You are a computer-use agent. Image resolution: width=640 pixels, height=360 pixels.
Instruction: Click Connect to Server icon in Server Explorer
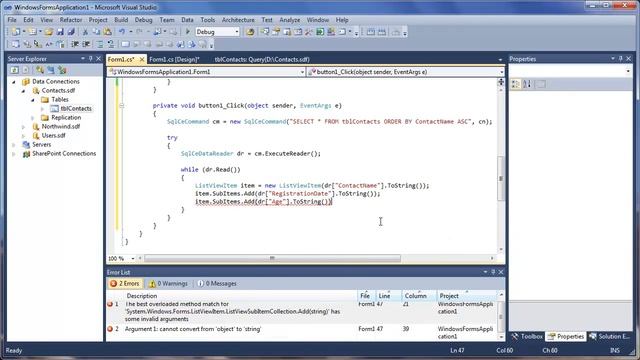click(51, 70)
